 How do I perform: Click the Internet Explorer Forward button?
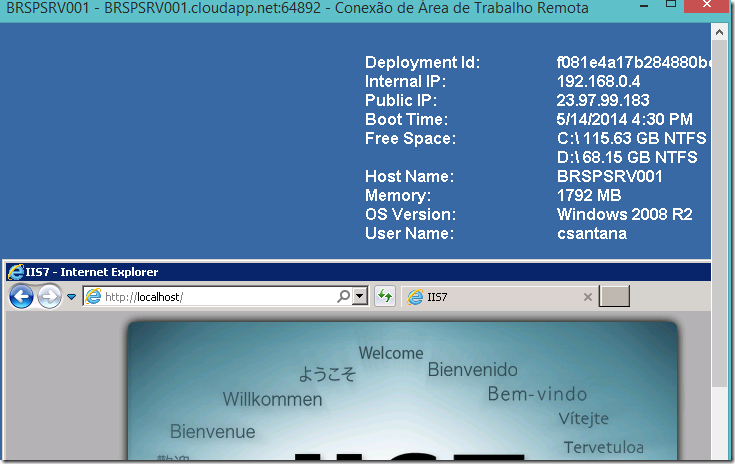49,296
